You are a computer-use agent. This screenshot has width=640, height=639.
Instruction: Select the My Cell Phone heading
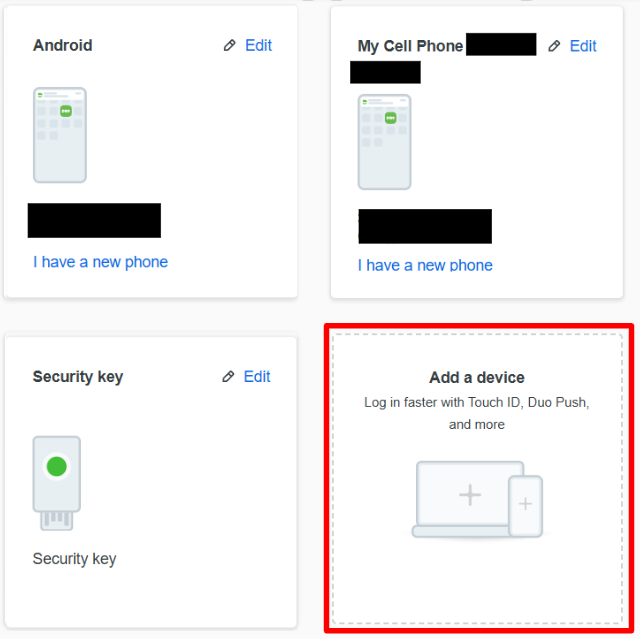coord(410,47)
